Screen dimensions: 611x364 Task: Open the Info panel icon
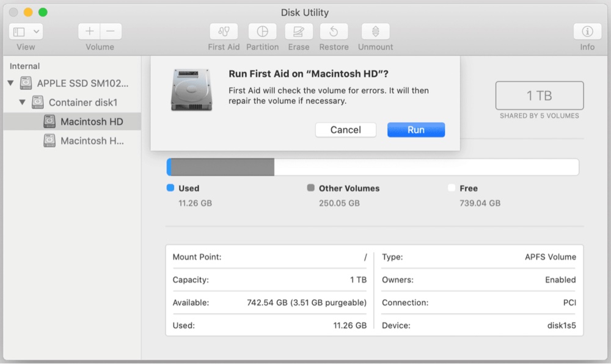(587, 32)
